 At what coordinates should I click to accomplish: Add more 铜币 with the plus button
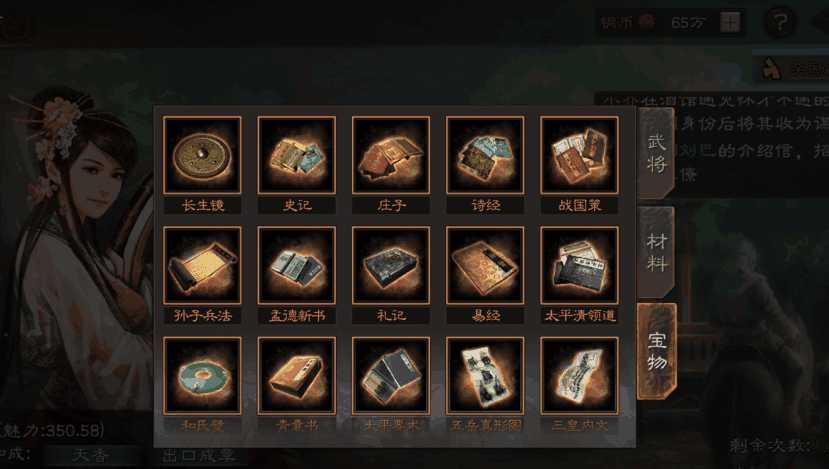(730, 22)
